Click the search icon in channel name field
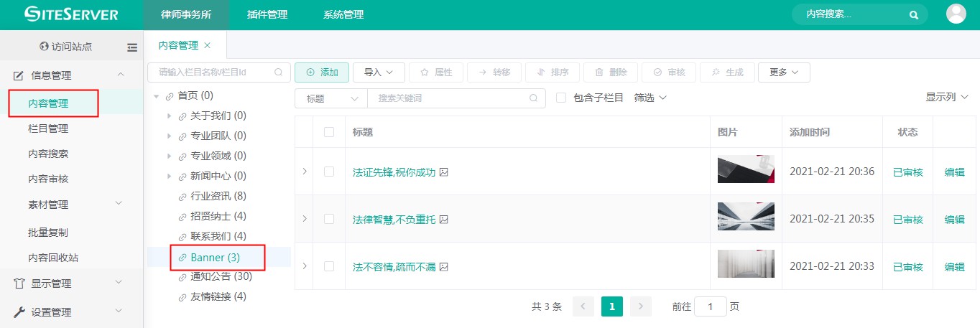 (279, 72)
